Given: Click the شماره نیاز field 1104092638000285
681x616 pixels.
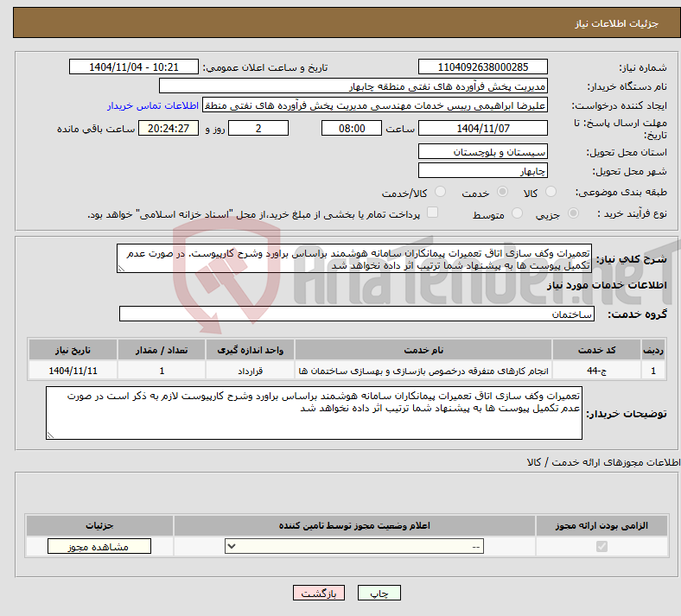Looking at the screenshot, I should tap(482, 67).
